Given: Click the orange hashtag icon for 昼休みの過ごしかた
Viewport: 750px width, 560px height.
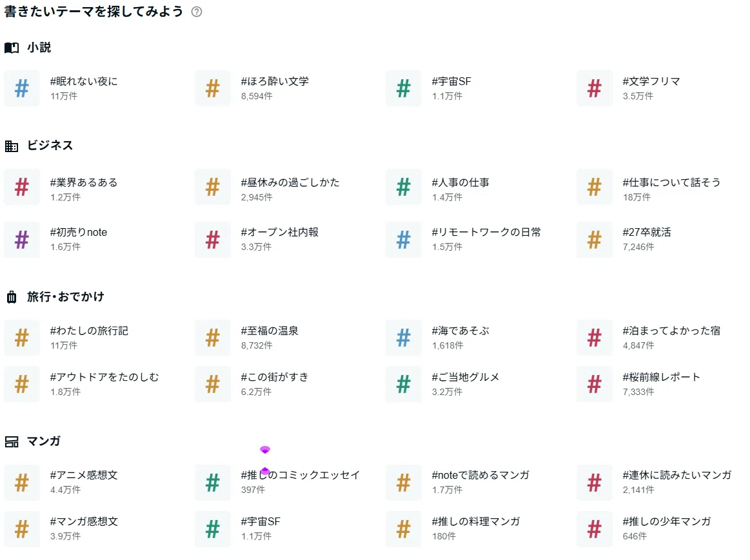Looking at the screenshot, I should tap(213, 187).
